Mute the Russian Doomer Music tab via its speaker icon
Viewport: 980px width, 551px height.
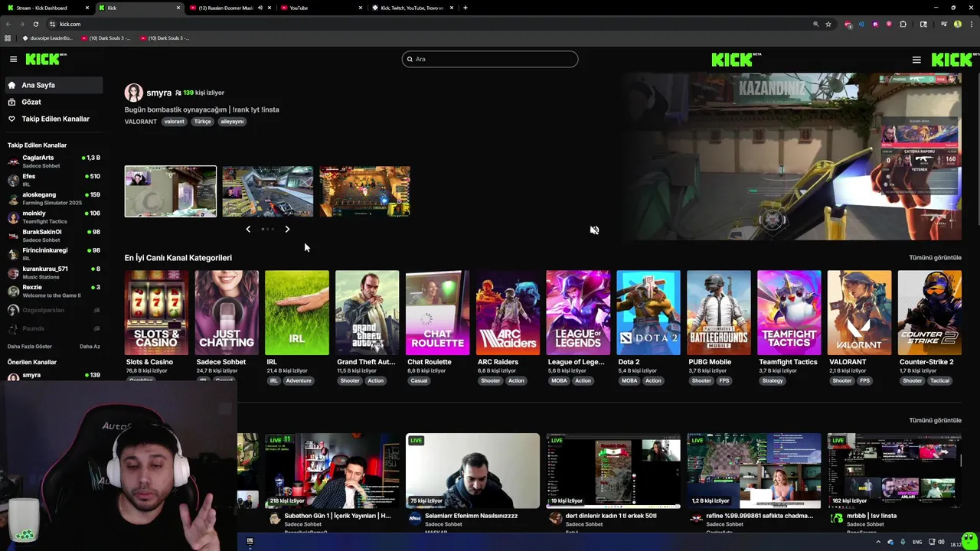click(260, 8)
